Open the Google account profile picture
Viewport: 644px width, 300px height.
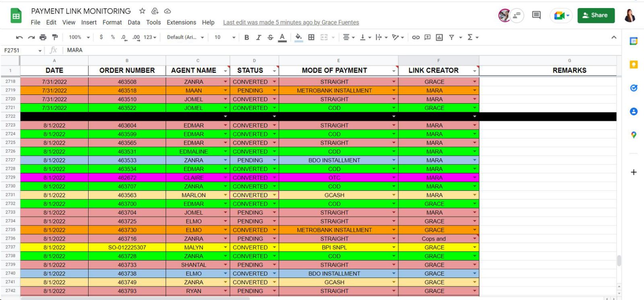point(630,15)
